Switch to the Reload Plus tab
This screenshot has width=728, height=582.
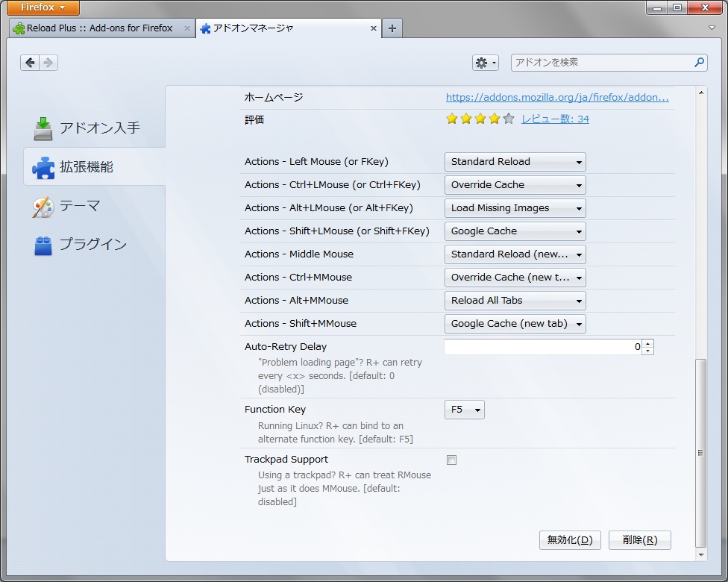click(97, 28)
